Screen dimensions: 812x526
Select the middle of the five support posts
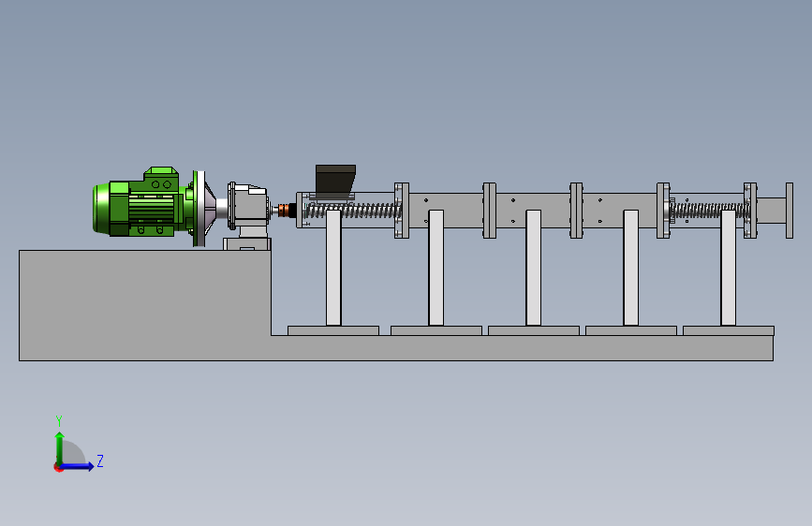pos(534,268)
